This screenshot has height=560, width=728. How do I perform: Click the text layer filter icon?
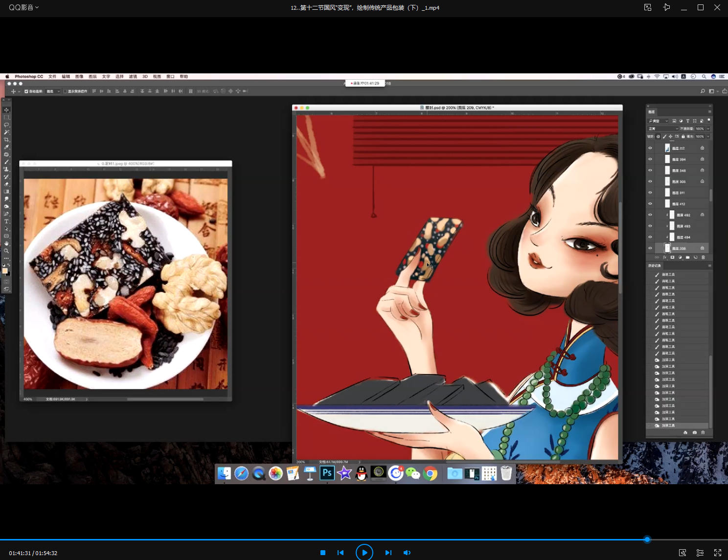(687, 121)
